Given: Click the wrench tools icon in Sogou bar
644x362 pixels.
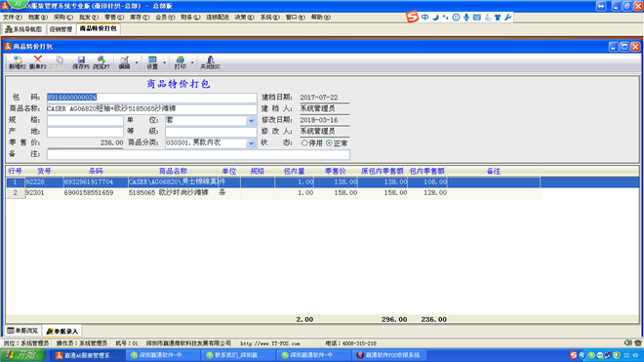Looking at the screenshot, I should coord(508,18).
